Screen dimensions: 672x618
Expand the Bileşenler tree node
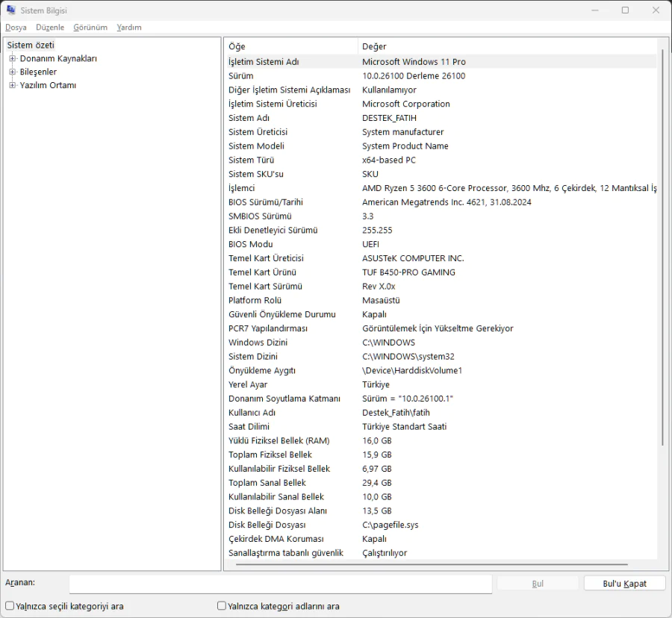pos(12,72)
